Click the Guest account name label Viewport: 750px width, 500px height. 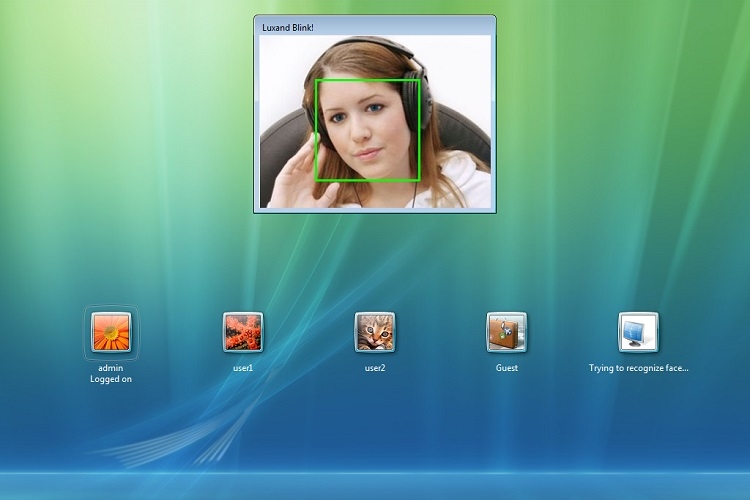click(x=507, y=368)
